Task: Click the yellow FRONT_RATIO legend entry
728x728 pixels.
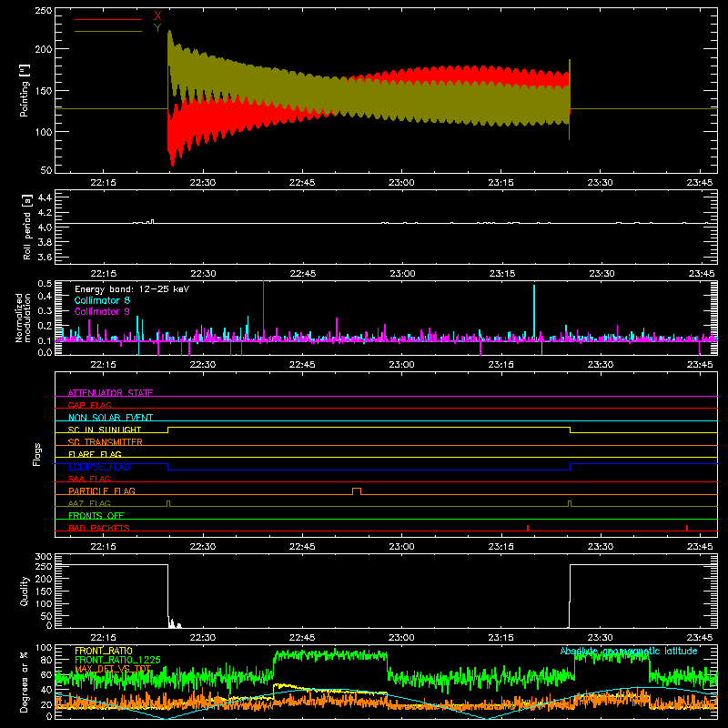Action: (104, 651)
